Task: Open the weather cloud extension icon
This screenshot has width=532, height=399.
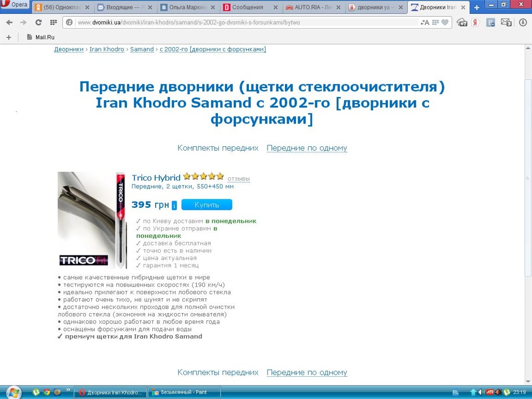Action: click(462, 23)
